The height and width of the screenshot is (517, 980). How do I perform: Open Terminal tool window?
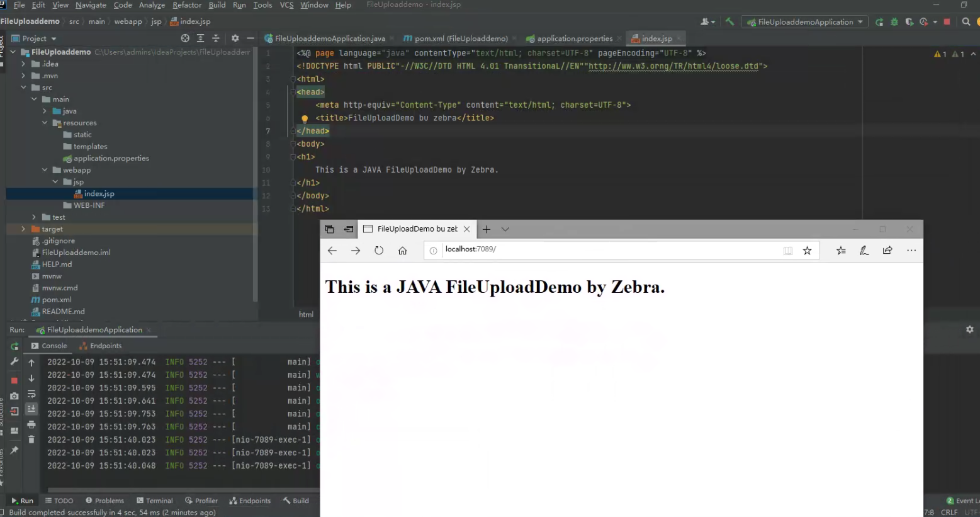(x=155, y=501)
